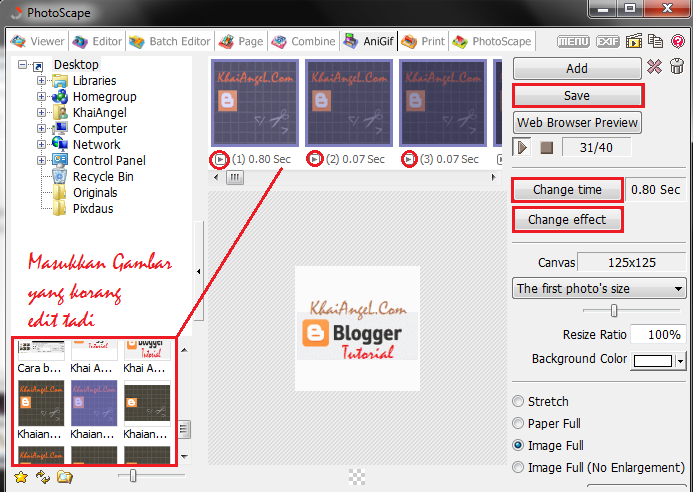The height and width of the screenshot is (492, 693).
Task: Click the copy documents icon in toolbar
Action: click(x=655, y=41)
